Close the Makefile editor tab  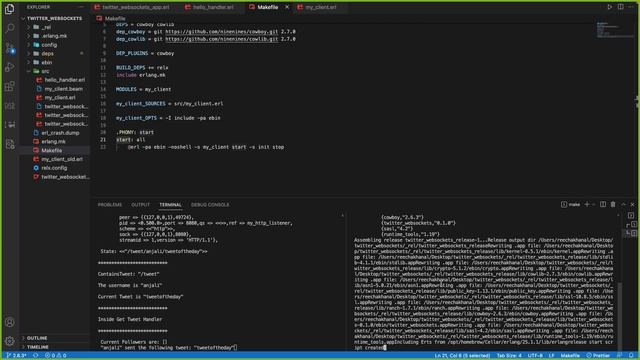[287, 7]
